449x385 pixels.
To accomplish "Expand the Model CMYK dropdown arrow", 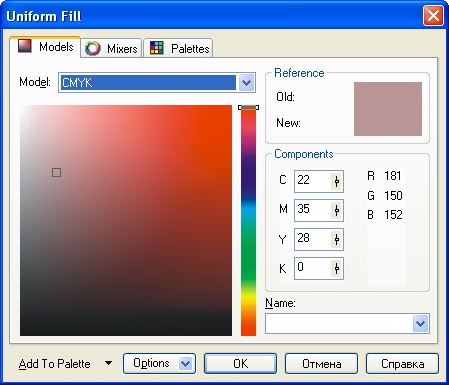I will pyautogui.click(x=246, y=82).
